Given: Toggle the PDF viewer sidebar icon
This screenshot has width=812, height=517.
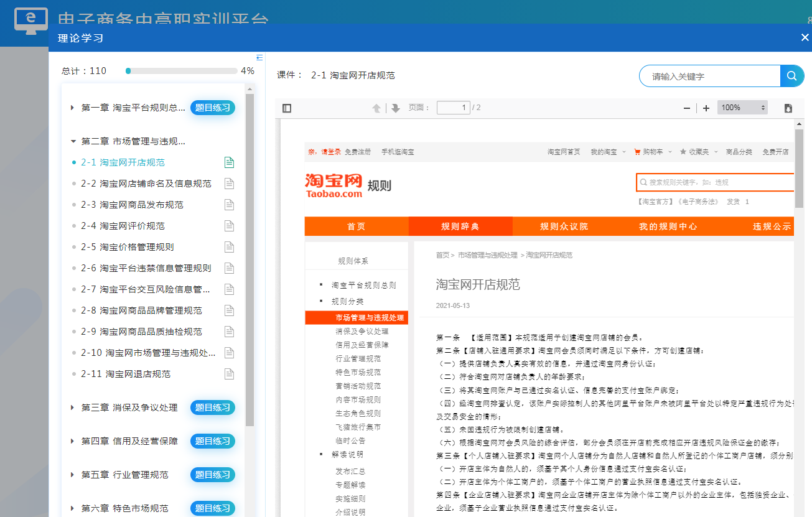Looking at the screenshot, I should click(287, 108).
